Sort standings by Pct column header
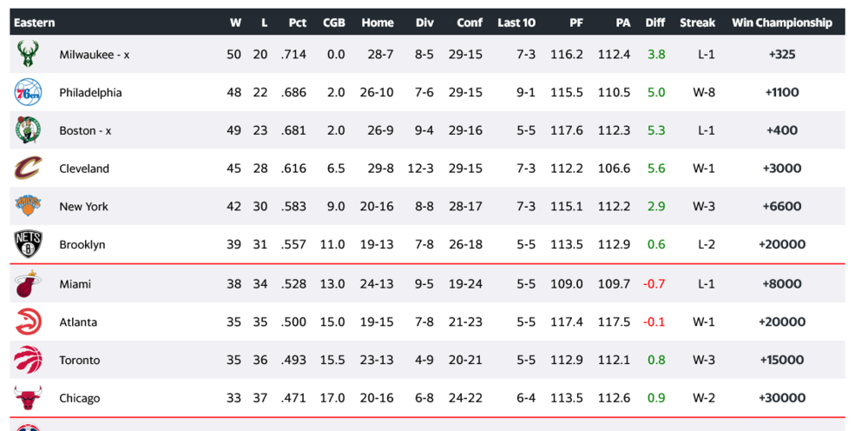Image resolution: width=868 pixels, height=431 pixels. tap(297, 23)
